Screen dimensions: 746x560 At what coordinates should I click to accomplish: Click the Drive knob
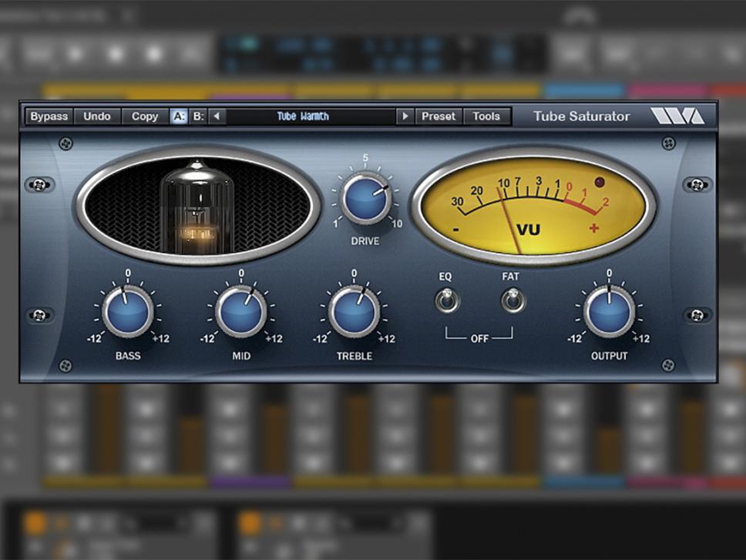[x=365, y=198]
